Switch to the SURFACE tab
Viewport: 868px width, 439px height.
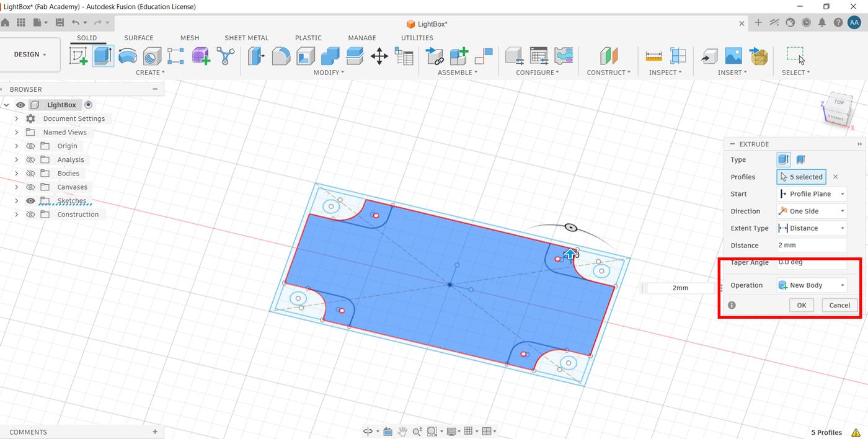139,38
